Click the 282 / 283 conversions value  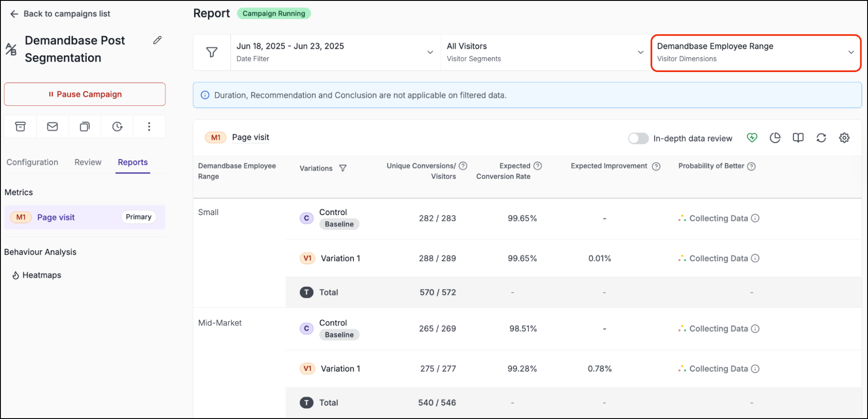coord(437,218)
